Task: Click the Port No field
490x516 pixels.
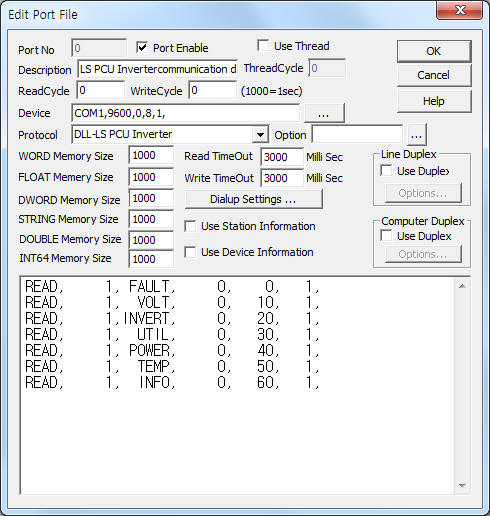Action: (x=99, y=48)
